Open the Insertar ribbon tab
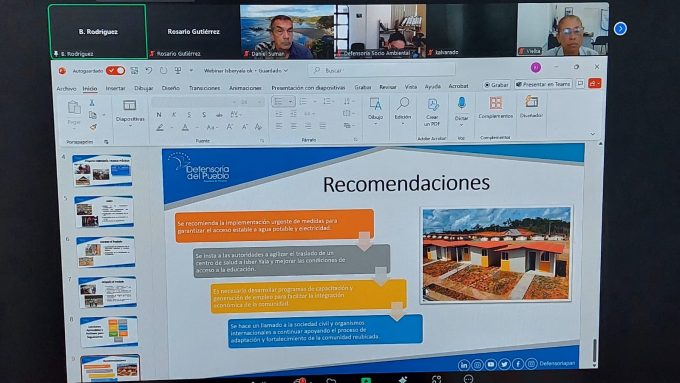 (115, 88)
